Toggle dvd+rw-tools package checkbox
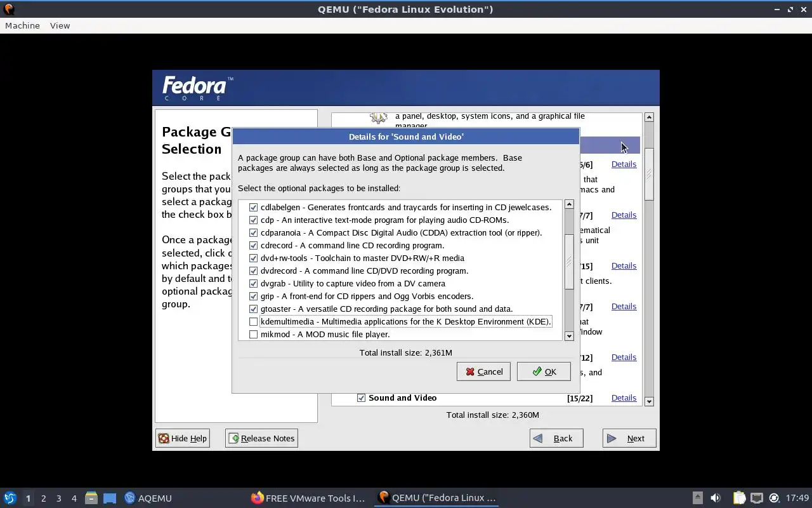This screenshot has width=812, height=508. (253, 258)
